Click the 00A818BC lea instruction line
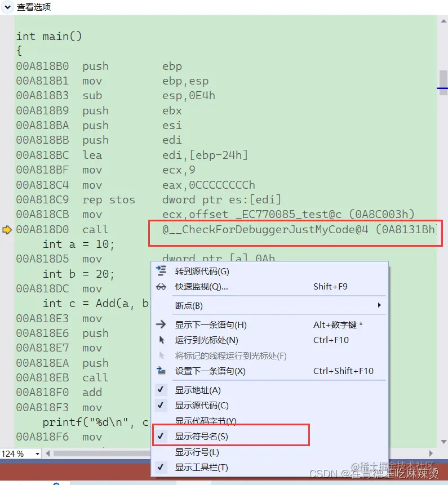Viewport: 448px width, 485px height. coord(132,155)
